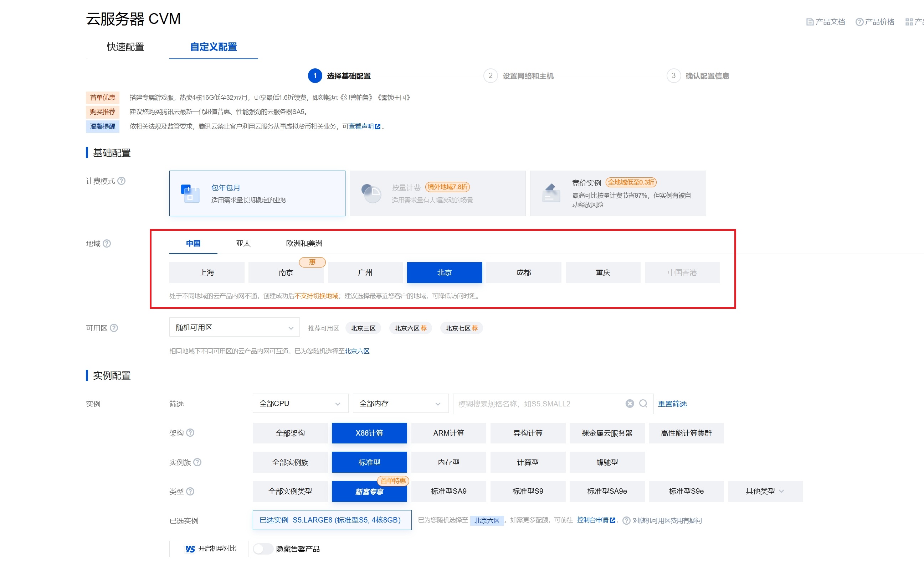
Task: Select the 按量计费 billing mode card
Action: coord(438,193)
